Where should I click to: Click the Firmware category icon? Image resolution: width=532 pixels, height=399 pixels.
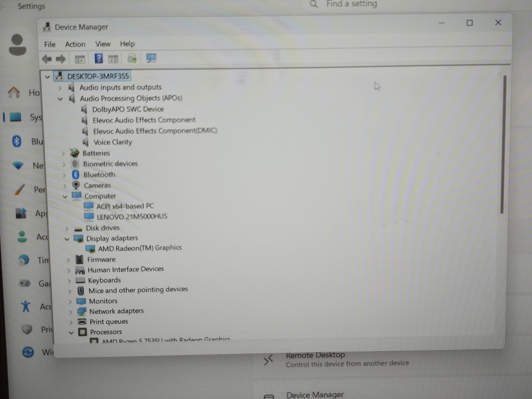click(79, 259)
